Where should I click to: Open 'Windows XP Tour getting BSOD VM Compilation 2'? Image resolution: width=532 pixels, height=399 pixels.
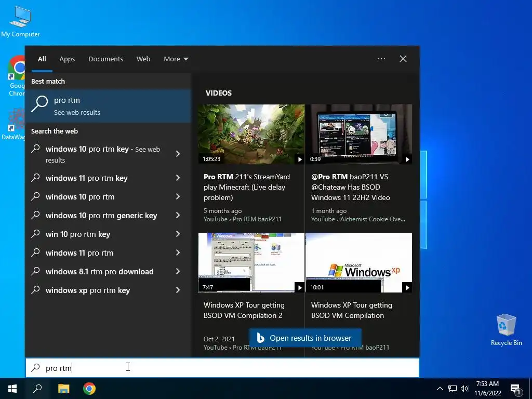coord(244,310)
